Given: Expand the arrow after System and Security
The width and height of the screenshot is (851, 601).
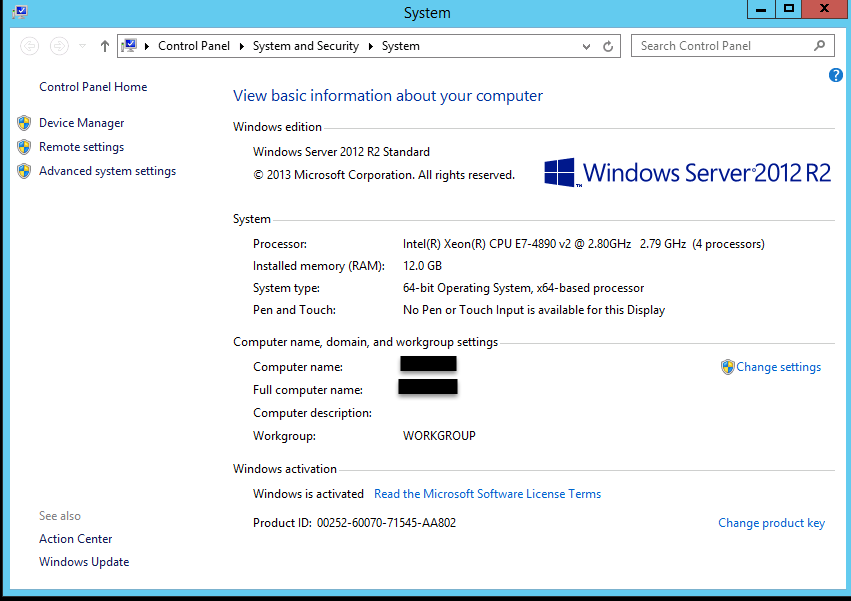Looking at the screenshot, I should [369, 46].
